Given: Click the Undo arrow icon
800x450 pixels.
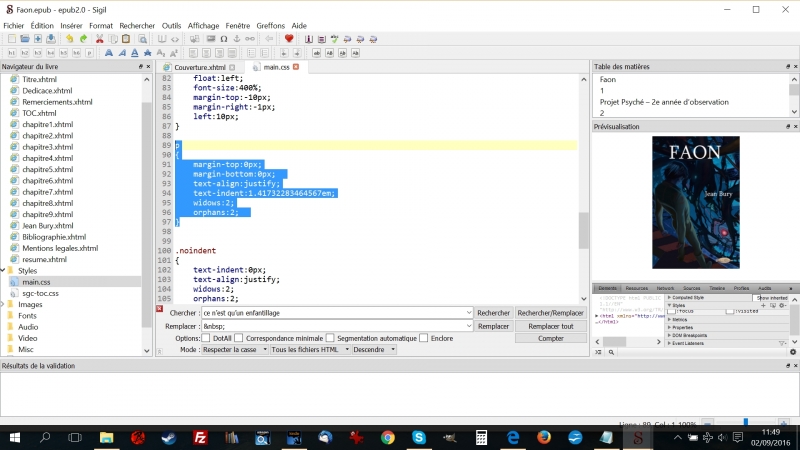Looking at the screenshot, I should (x=69, y=39).
